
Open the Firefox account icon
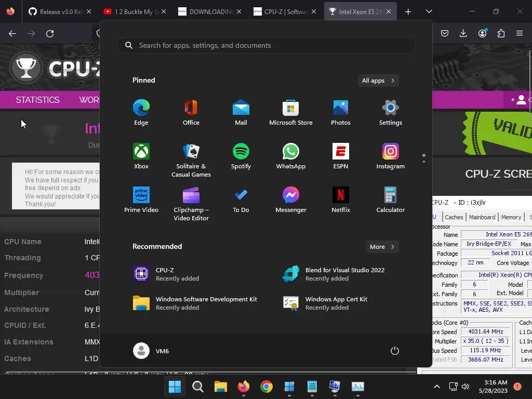pyautogui.click(x=483, y=33)
